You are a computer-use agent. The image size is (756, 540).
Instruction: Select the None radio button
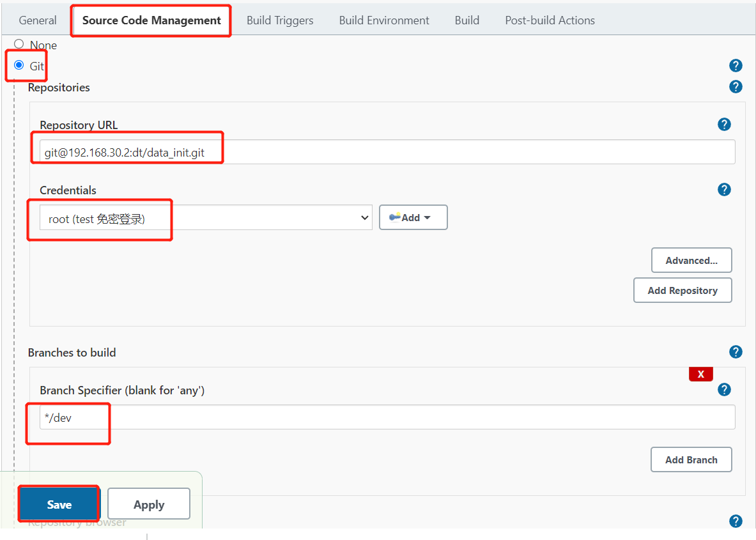tap(18, 45)
